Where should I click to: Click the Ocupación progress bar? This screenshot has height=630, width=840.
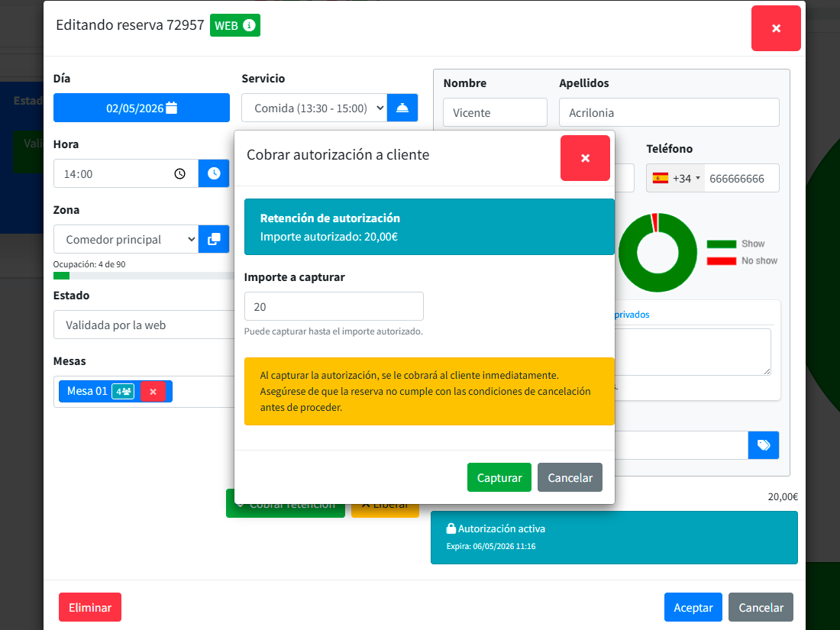tap(144, 276)
